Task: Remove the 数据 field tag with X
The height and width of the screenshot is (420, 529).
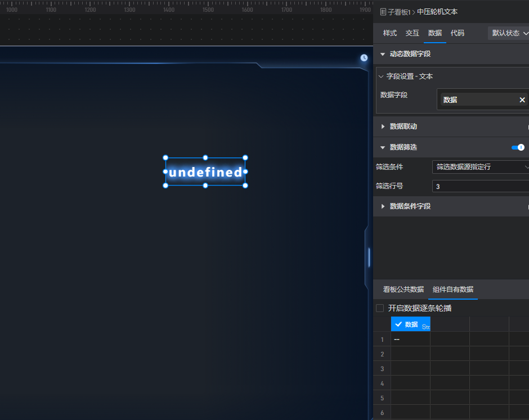Action: (x=522, y=100)
